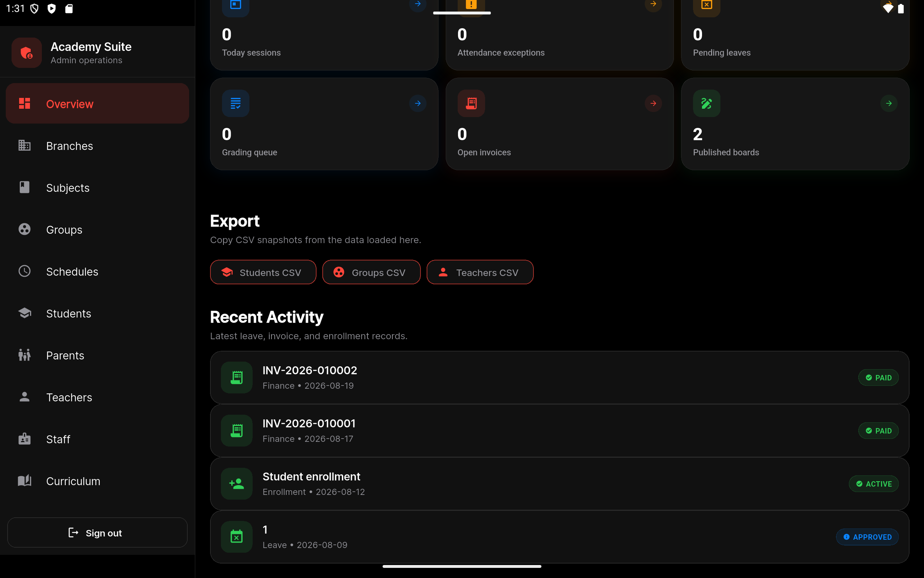Open the Overview section in sidebar
Screen dimensions: 924x578
coord(97,104)
